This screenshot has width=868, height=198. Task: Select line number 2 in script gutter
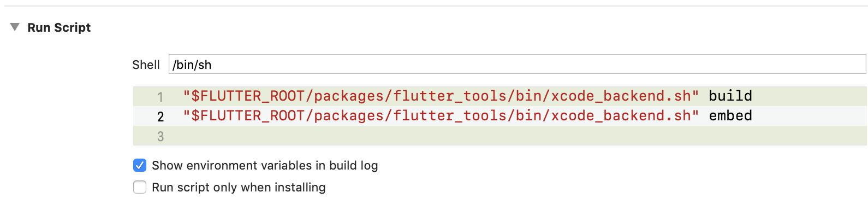coord(160,117)
